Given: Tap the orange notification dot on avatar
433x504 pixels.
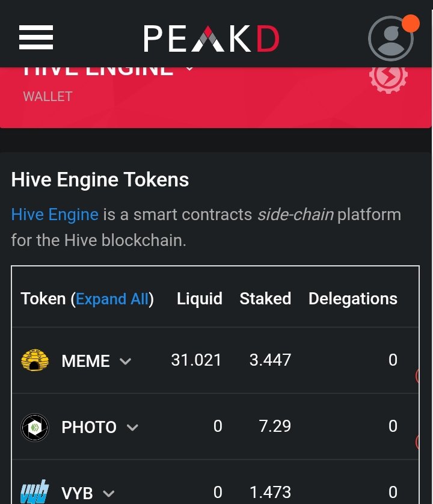Looking at the screenshot, I should coord(411,23).
